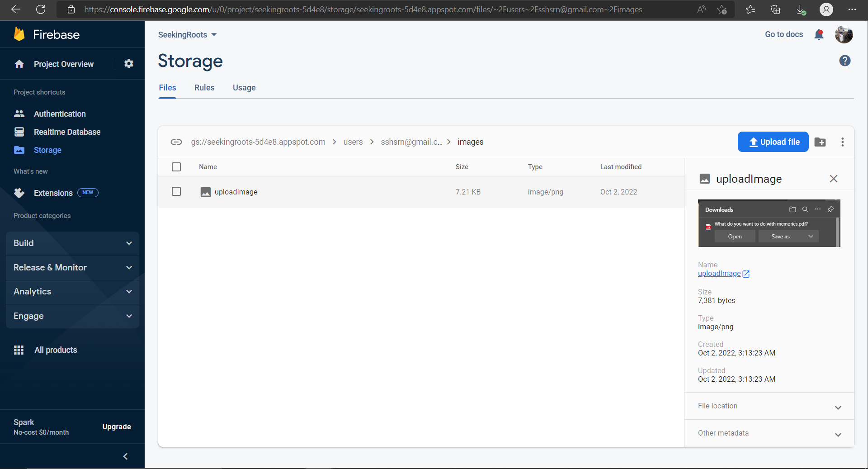868x469 pixels.
Task: Switch to the Rules tab
Action: point(204,88)
